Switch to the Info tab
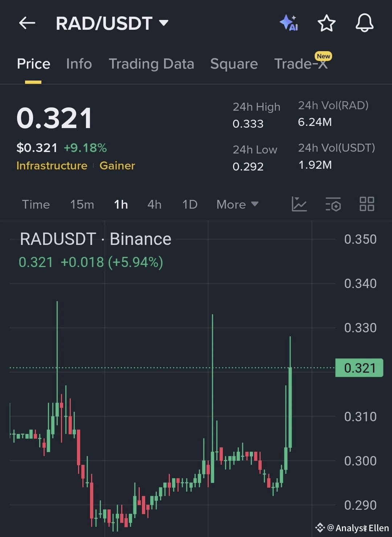 tap(79, 64)
